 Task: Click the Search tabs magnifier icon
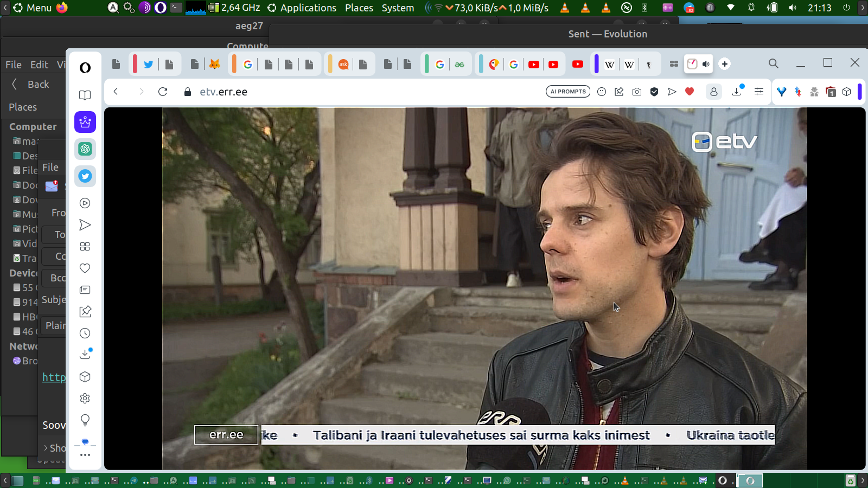pos(774,63)
